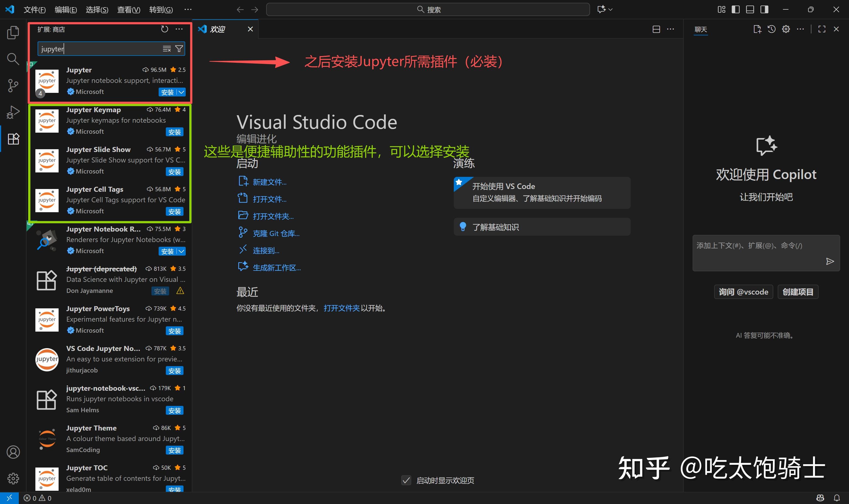Click the 创建项目 button
Viewport: 849px width, 504px height.
click(x=797, y=292)
